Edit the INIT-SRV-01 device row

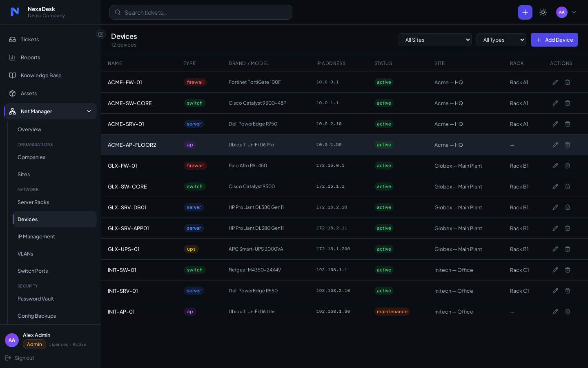(555, 291)
